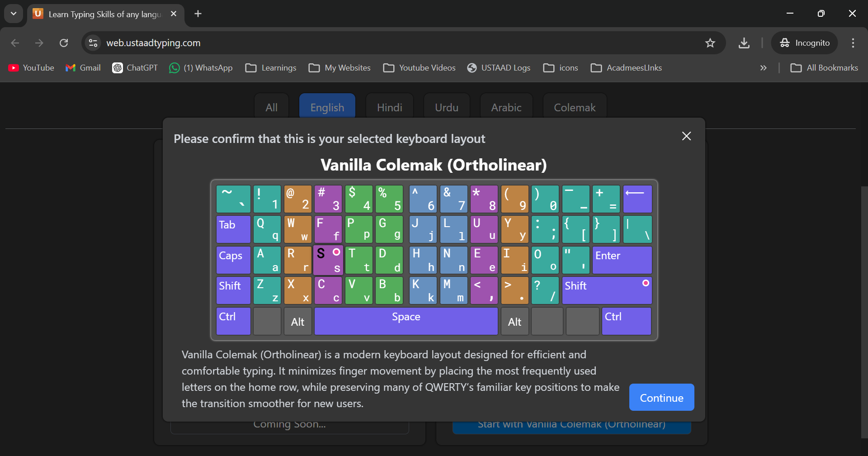Click the Space bar key
The height and width of the screenshot is (456, 868).
(x=406, y=321)
